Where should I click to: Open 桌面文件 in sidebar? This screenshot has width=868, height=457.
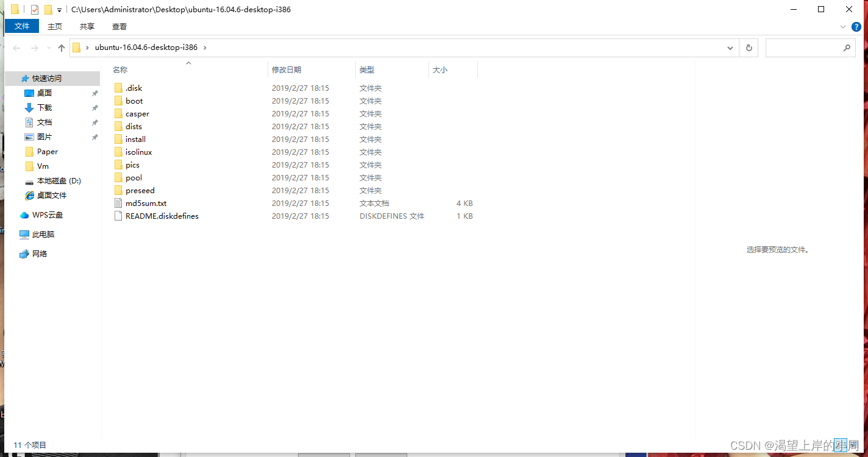[52, 195]
